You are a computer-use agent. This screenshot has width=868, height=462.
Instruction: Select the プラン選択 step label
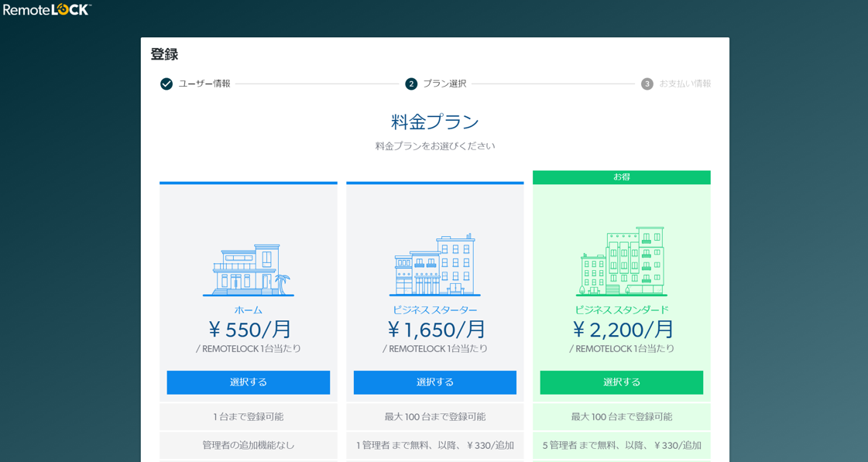tap(444, 84)
